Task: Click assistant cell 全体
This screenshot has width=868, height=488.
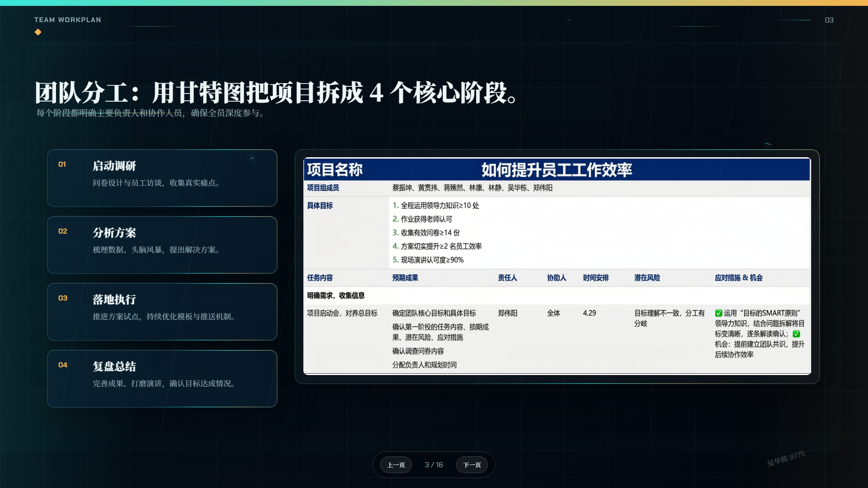Action: 553,313
